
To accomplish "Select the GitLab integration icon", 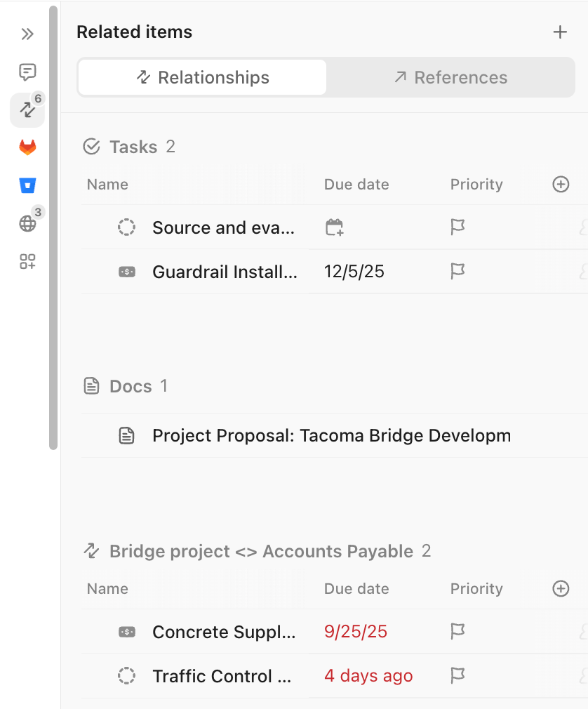I will tap(27, 147).
